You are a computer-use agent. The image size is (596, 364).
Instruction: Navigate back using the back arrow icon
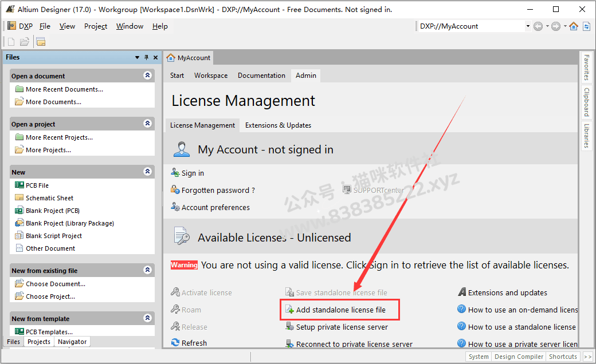pos(538,26)
